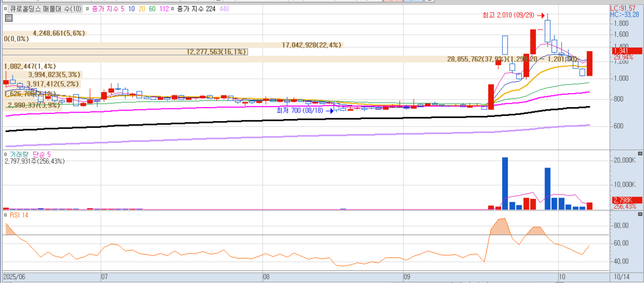Click the 4,248,661(5.6%) volume profile bar
The width and height of the screenshot is (644, 283).
45,33
